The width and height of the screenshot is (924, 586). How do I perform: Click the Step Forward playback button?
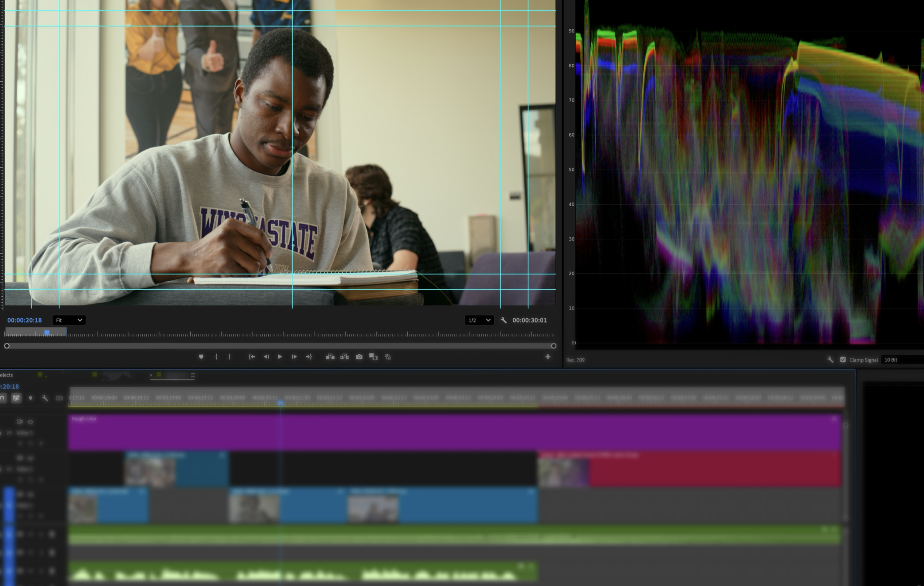tap(294, 357)
